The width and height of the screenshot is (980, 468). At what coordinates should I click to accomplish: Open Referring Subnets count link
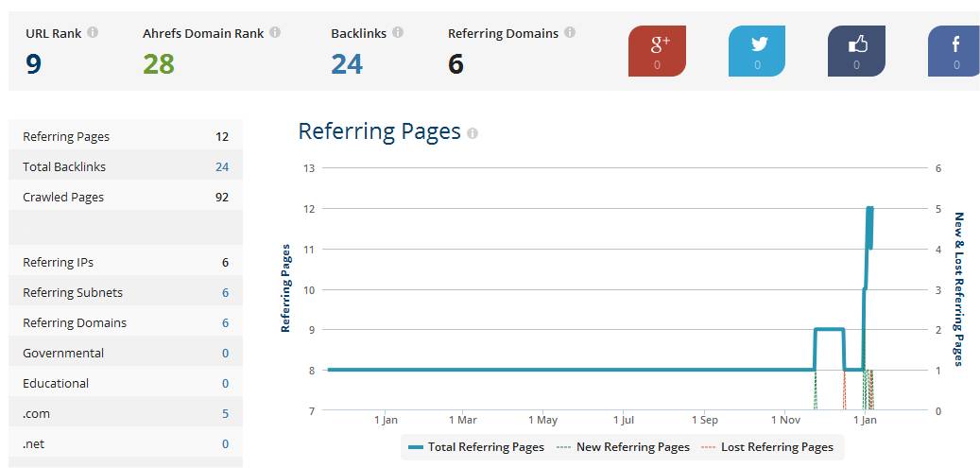225,293
